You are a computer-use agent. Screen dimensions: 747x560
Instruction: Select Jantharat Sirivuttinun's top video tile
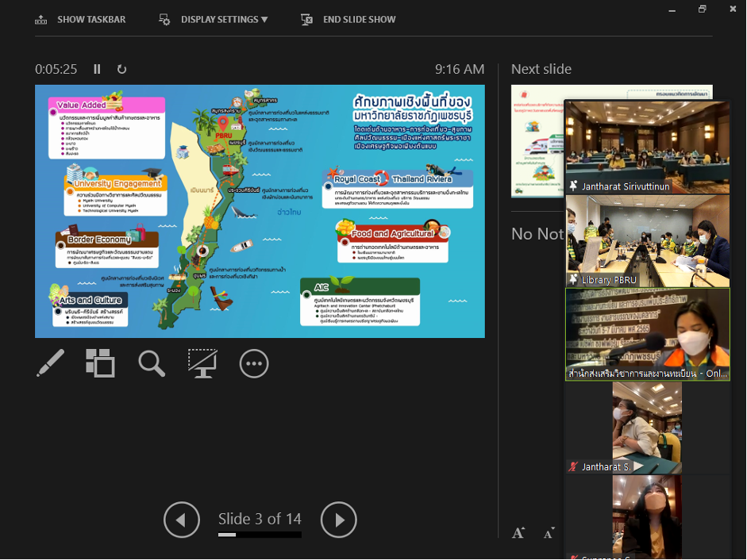click(x=647, y=147)
